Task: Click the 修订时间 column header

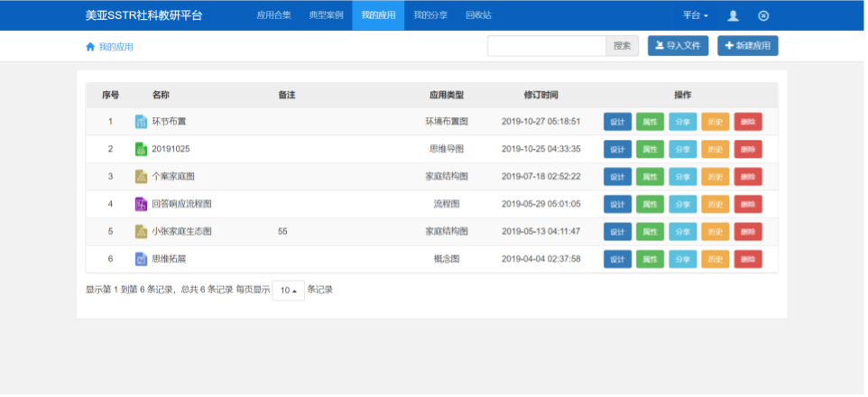Action: point(540,95)
